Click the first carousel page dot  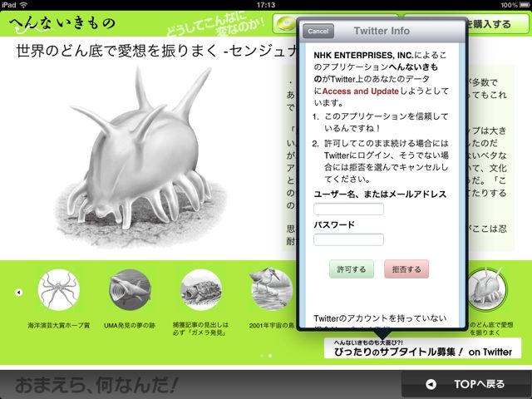pos(262,356)
